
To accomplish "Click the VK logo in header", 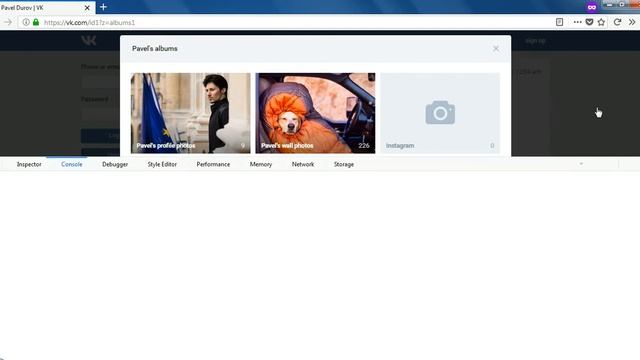I will pyautogui.click(x=89, y=40).
